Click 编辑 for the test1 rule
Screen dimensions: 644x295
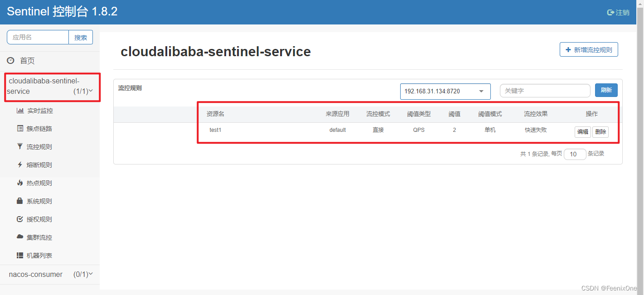(x=583, y=132)
